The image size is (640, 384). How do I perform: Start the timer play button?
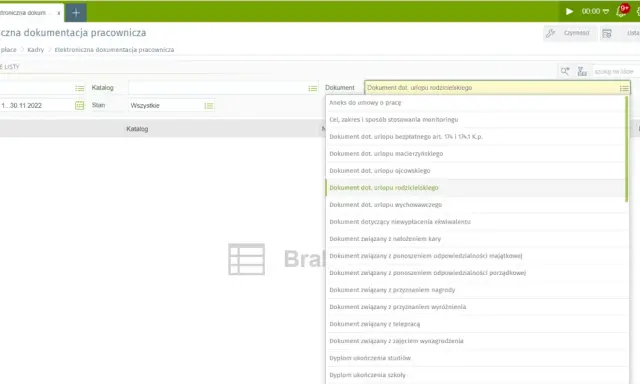coord(569,11)
